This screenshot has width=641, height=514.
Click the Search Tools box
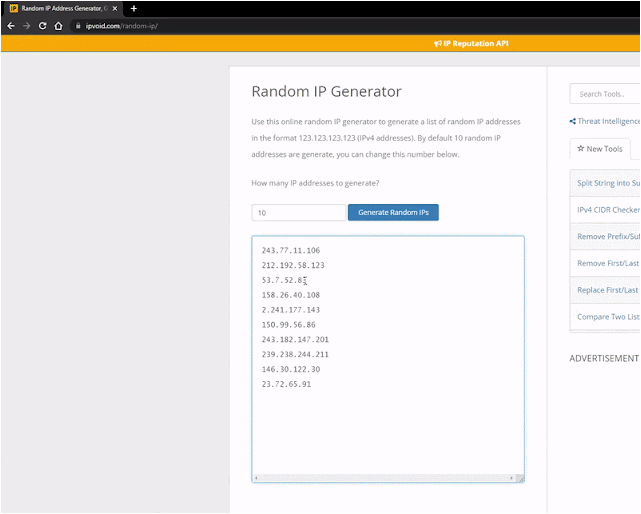coord(605,94)
